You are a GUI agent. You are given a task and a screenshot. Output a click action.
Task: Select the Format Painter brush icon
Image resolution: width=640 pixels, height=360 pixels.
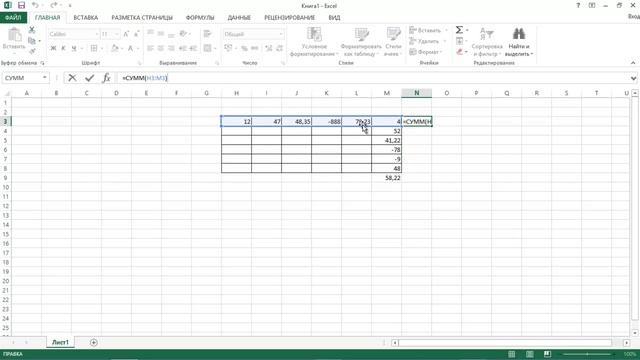click(32, 51)
